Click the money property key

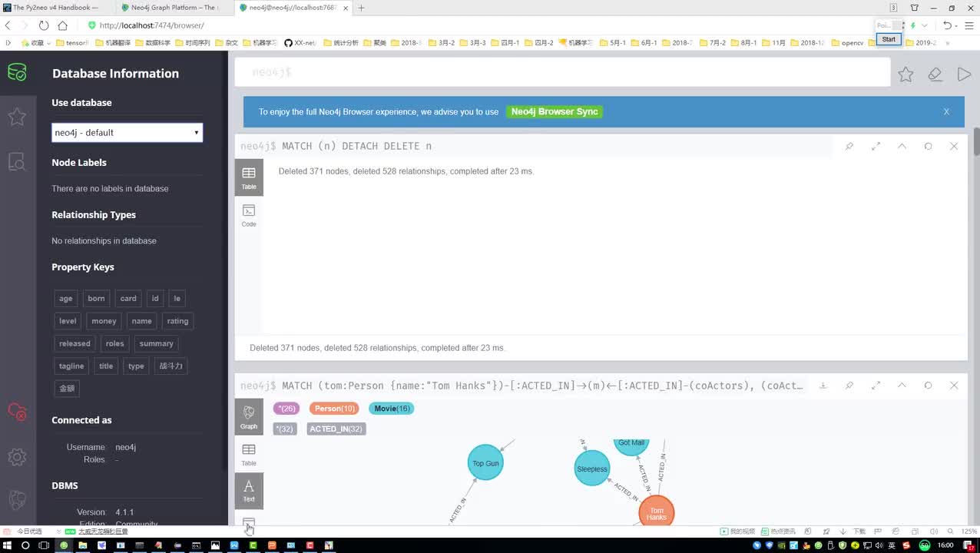104,321
